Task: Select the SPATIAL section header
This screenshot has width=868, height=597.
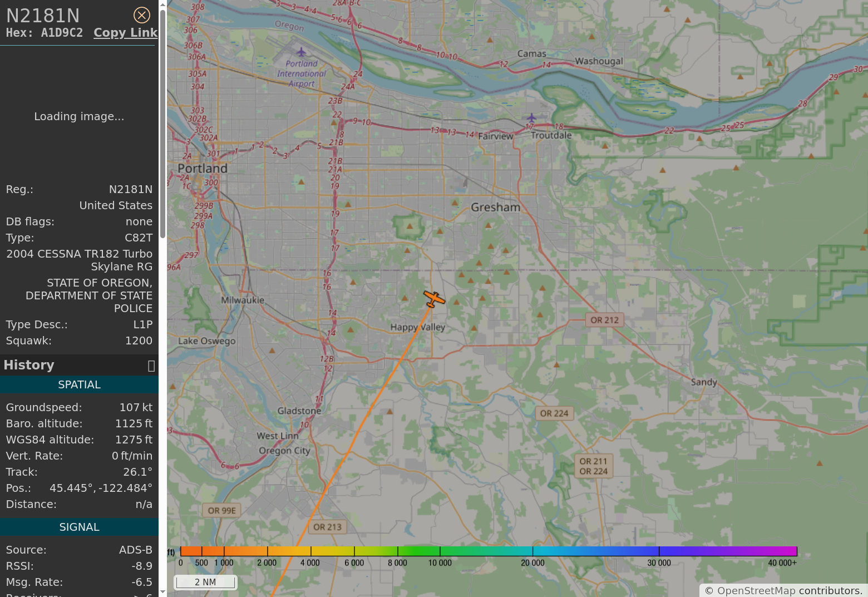Action: tap(79, 385)
